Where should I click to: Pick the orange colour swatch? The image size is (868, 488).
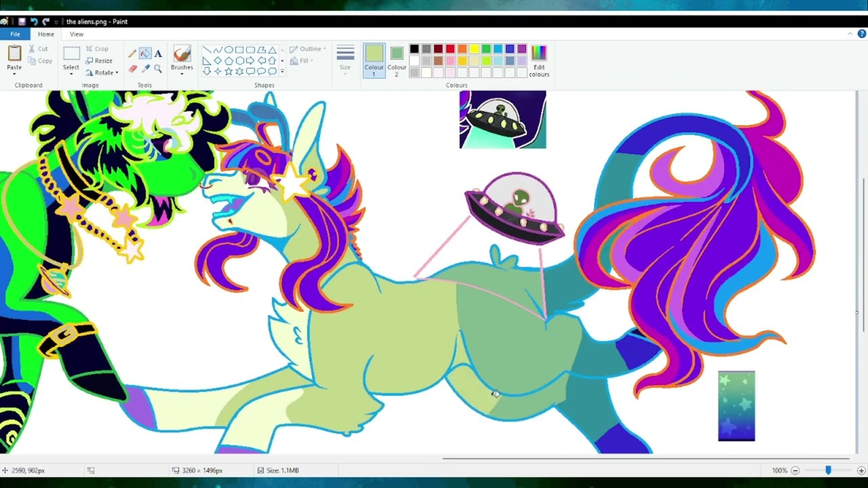point(462,49)
